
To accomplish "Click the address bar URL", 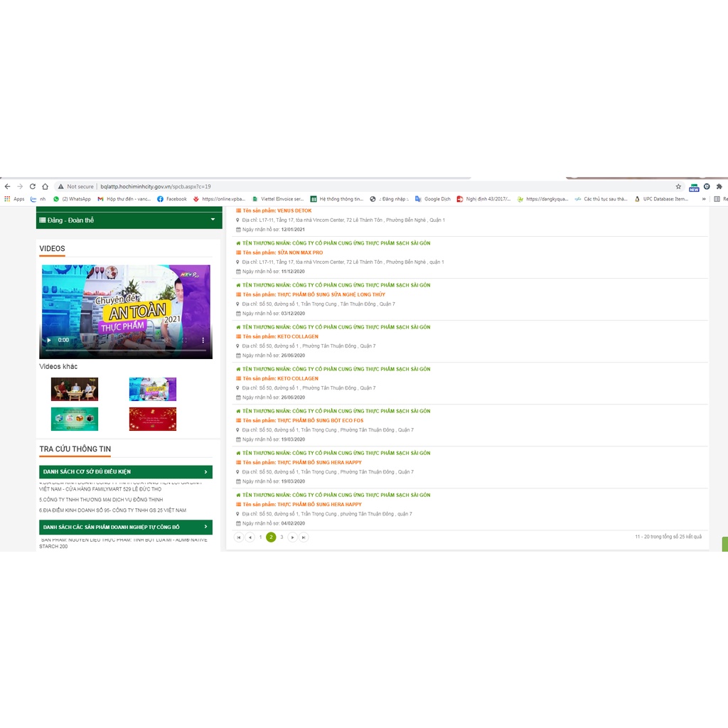I will tap(156, 187).
